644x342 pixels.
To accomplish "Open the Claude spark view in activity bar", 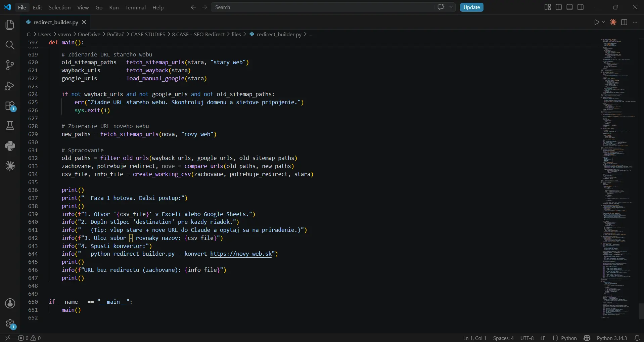I will click(x=10, y=166).
